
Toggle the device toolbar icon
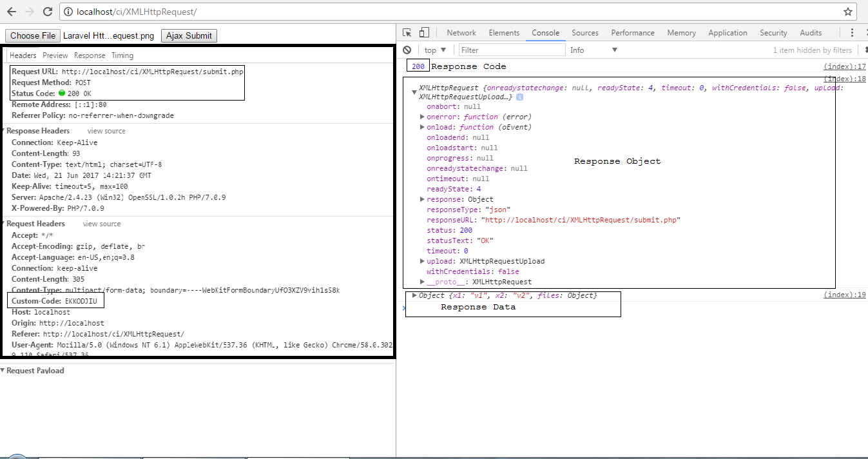pyautogui.click(x=424, y=33)
